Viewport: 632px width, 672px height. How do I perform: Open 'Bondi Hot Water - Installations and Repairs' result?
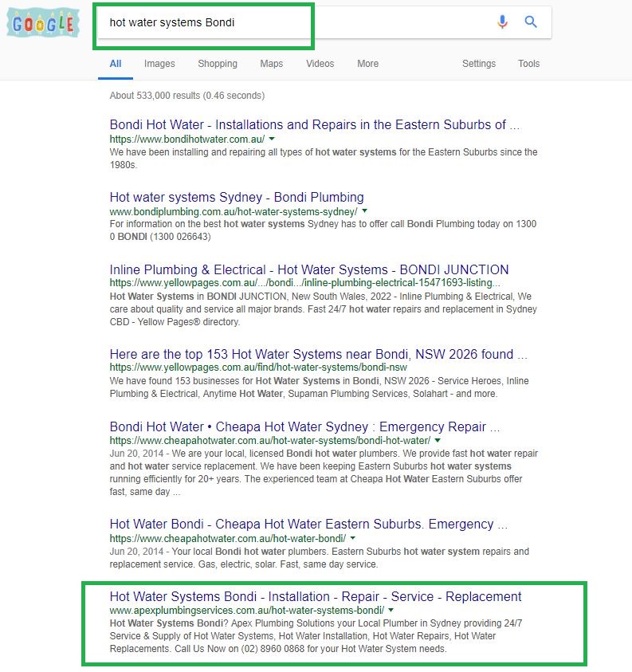(x=314, y=124)
